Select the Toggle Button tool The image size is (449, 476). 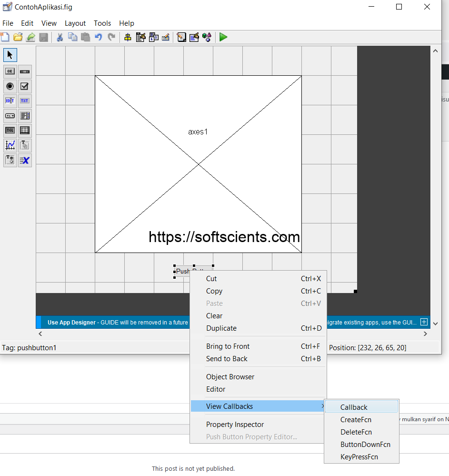(x=10, y=130)
